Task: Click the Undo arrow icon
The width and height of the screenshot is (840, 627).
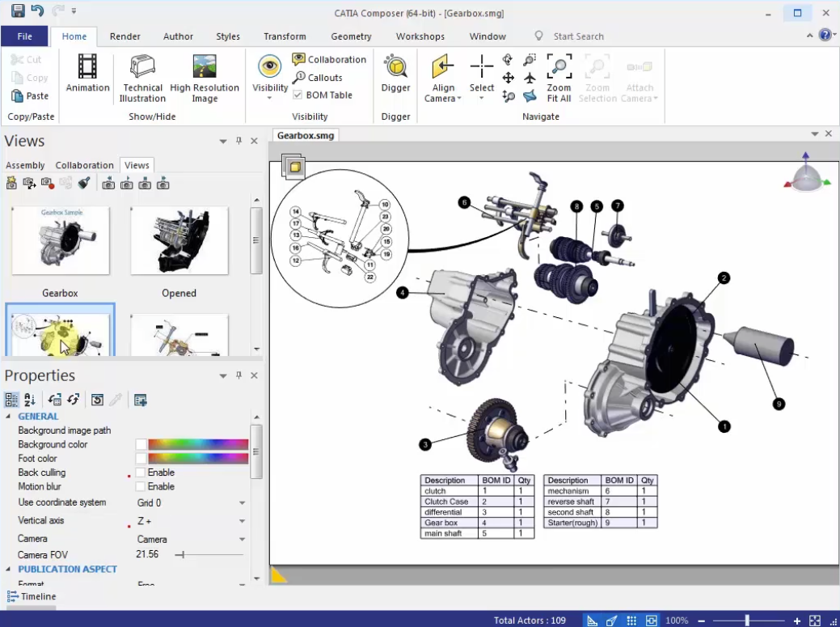Action: (x=37, y=11)
